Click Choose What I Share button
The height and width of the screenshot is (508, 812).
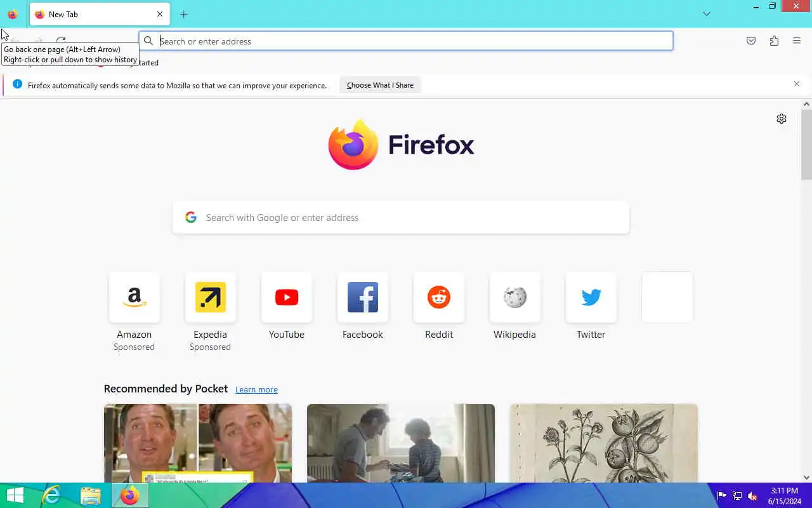[x=380, y=85]
